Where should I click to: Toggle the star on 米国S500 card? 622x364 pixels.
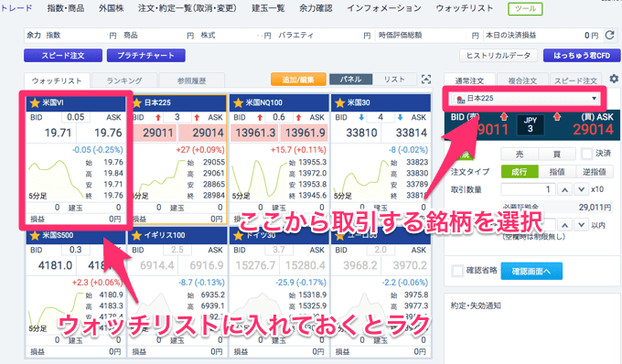pyautogui.click(x=35, y=236)
